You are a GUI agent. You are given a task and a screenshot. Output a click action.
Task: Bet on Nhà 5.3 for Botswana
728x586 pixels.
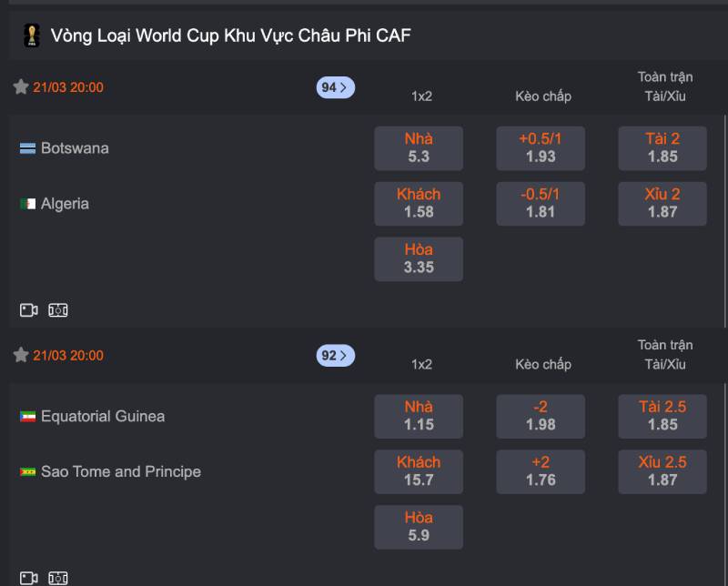tap(419, 147)
